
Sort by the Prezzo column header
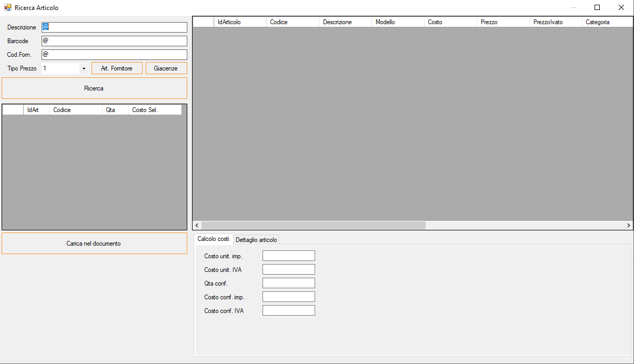[502, 22]
